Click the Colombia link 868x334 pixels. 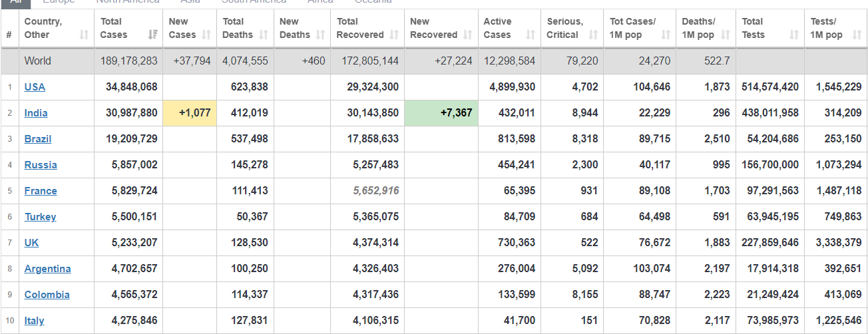[x=47, y=294]
